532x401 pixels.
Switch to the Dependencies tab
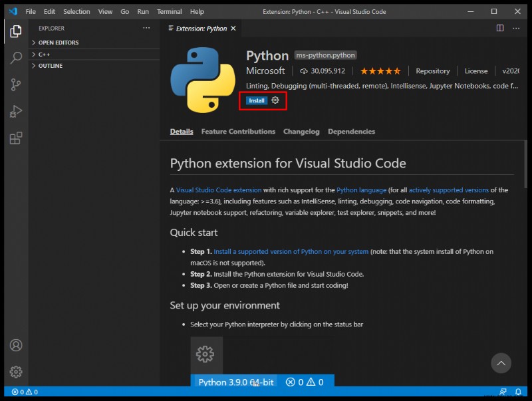click(351, 131)
